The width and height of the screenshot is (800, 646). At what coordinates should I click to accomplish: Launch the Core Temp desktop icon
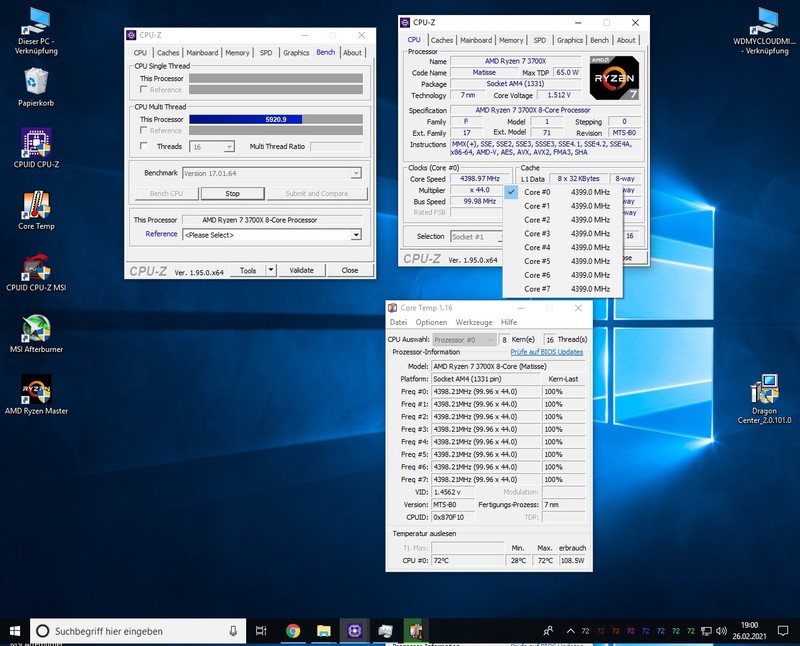click(36, 210)
